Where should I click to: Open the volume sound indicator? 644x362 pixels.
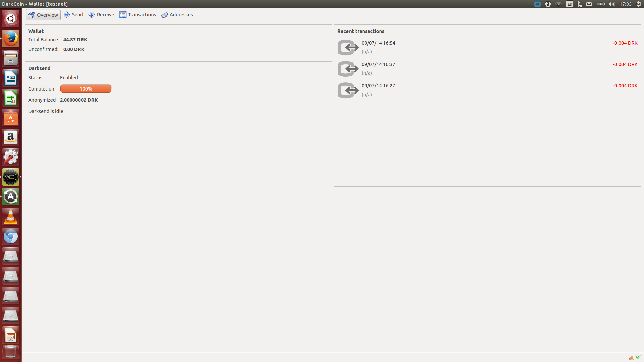point(612,4)
